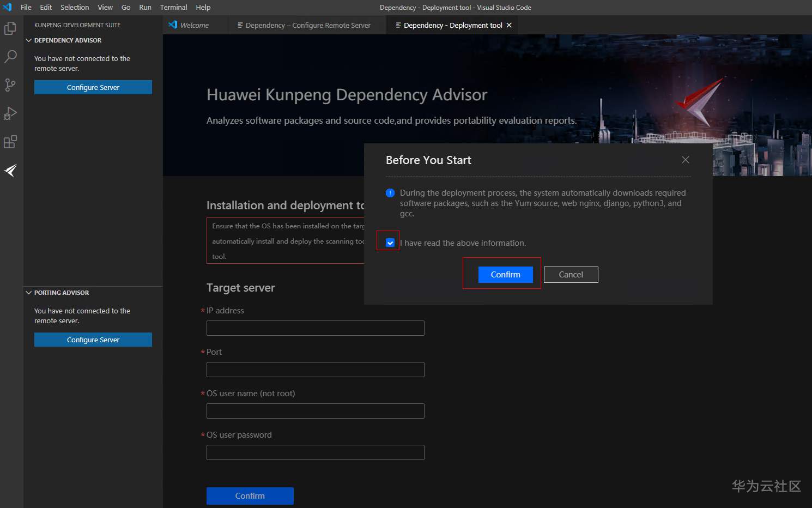The image size is (812, 508).
Task: Focus the OS user name input field
Action: (x=316, y=411)
